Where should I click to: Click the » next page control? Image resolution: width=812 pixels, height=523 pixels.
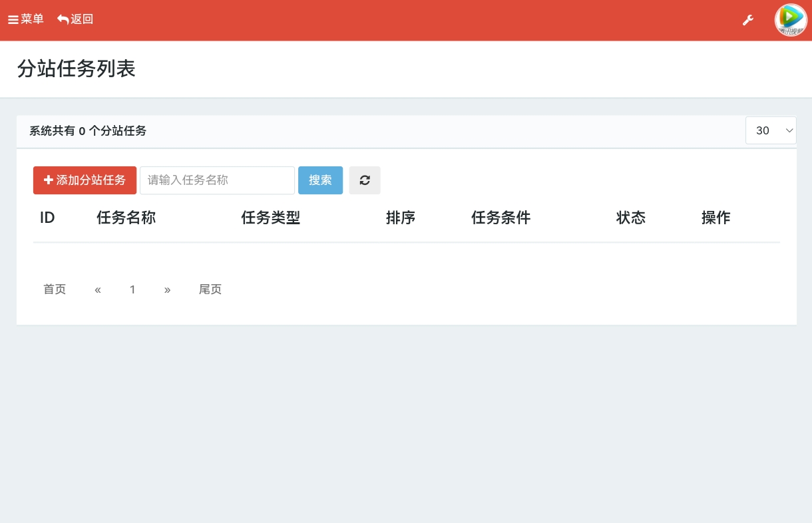pyautogui.click(x=168, y=289)
